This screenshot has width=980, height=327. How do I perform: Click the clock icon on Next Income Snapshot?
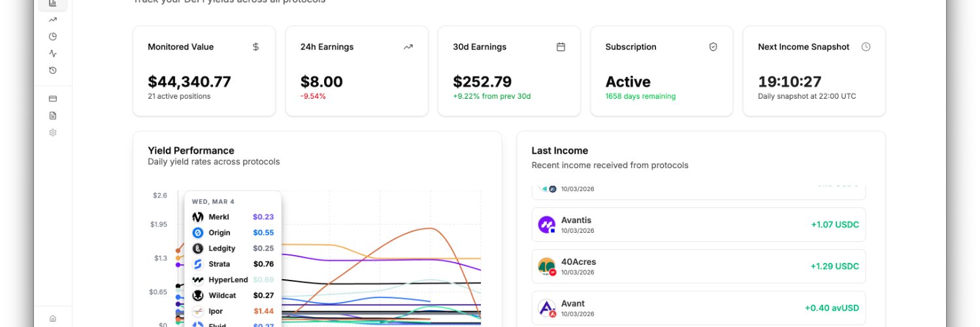pyautogui.click(x=866, y=47)
